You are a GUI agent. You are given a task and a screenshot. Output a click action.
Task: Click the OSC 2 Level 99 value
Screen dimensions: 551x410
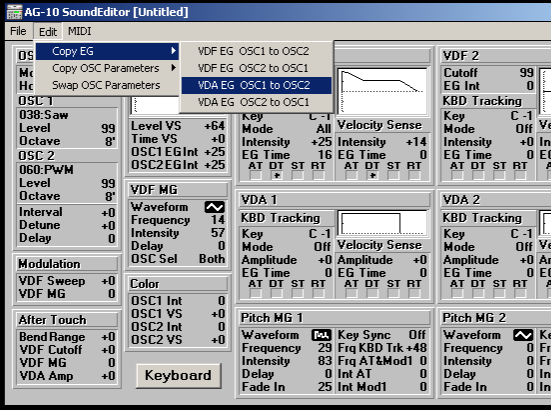point(108,183)
